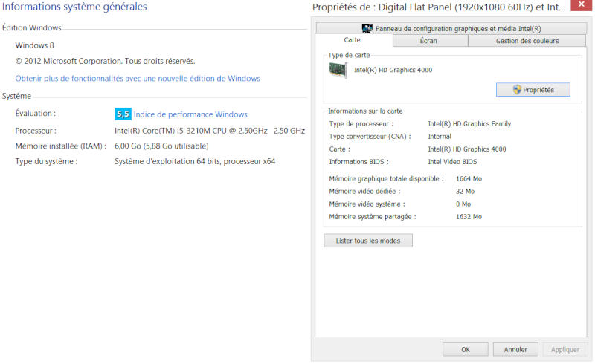Screen dimensions: 595x364
Task: Click the dialog title Propriétés de : Digital Flat Panel
Action: 438,7
